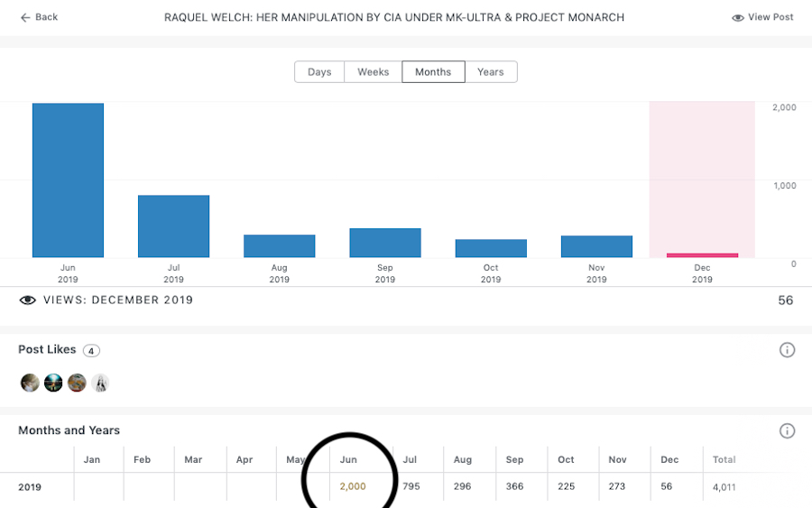Switch chart to Weeks view
Image resolution: width=812 pixels, height=508 pixels.
tap(373, 72)
